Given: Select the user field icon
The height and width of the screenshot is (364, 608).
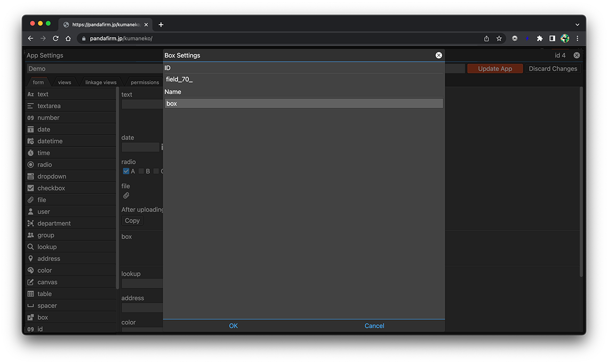Looking at the screenshot, I should click(30, 212).
